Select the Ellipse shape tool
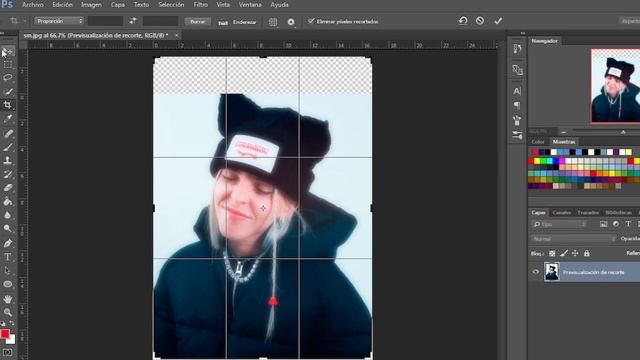This screenshot has height=360, width=640. click(x=8, y=284)
